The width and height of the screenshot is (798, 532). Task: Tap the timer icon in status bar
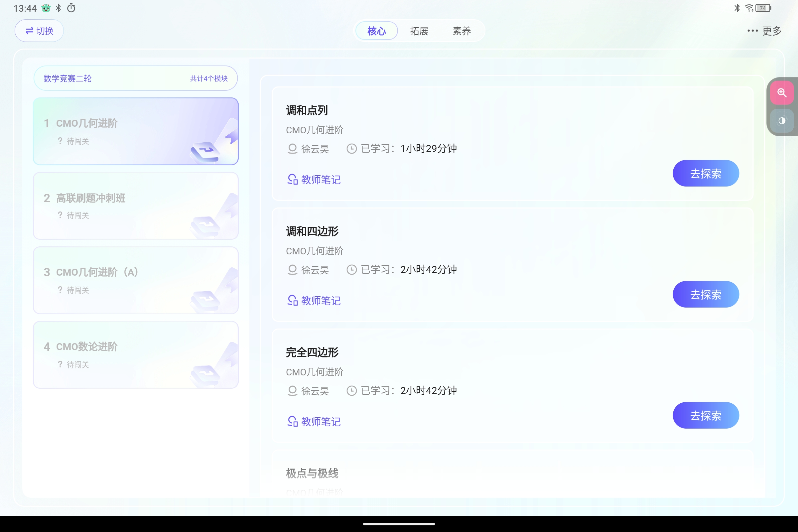point(71,8)
